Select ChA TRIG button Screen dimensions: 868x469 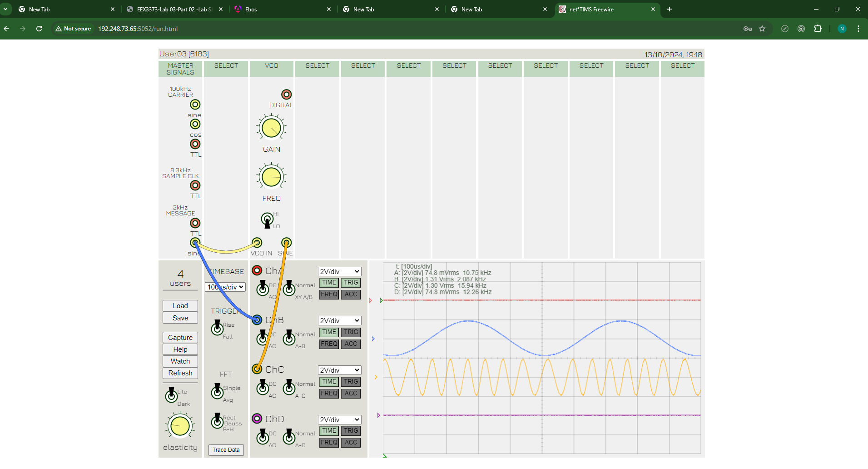[351, 283]
